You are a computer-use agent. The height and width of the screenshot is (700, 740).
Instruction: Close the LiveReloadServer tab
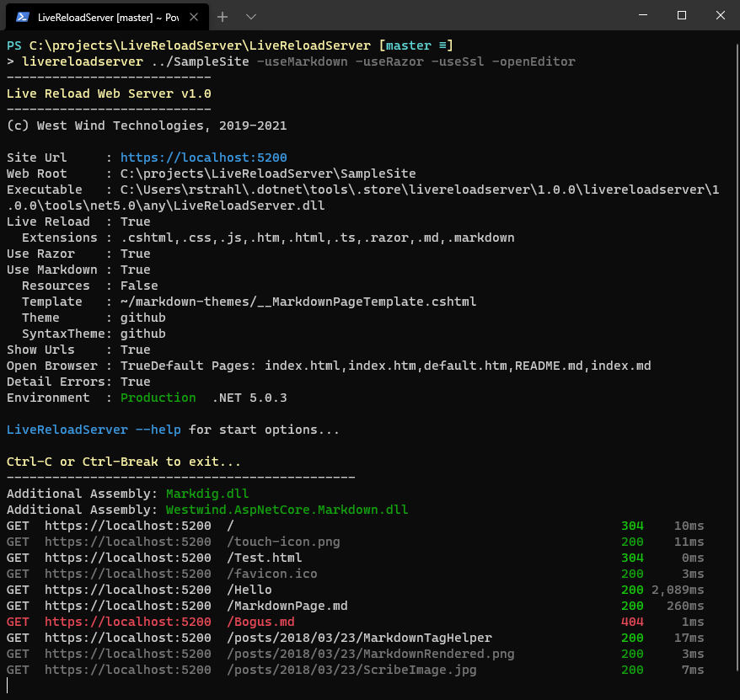point(194,17)
